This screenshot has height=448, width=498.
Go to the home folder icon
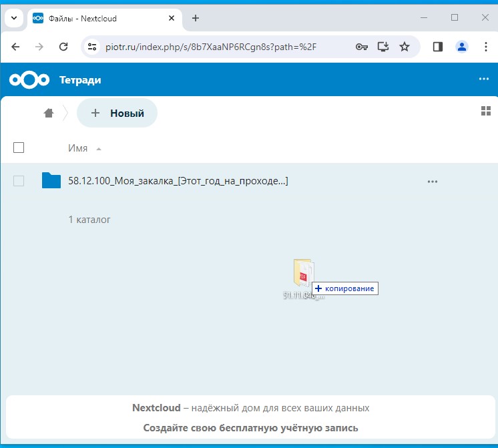tap(49, 114)
